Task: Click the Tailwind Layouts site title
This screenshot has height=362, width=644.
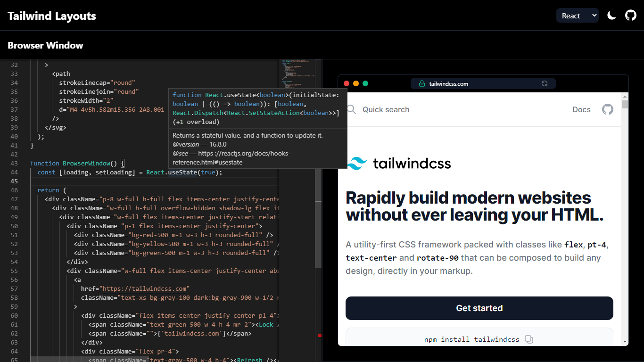Action: [x=52, y=16]
